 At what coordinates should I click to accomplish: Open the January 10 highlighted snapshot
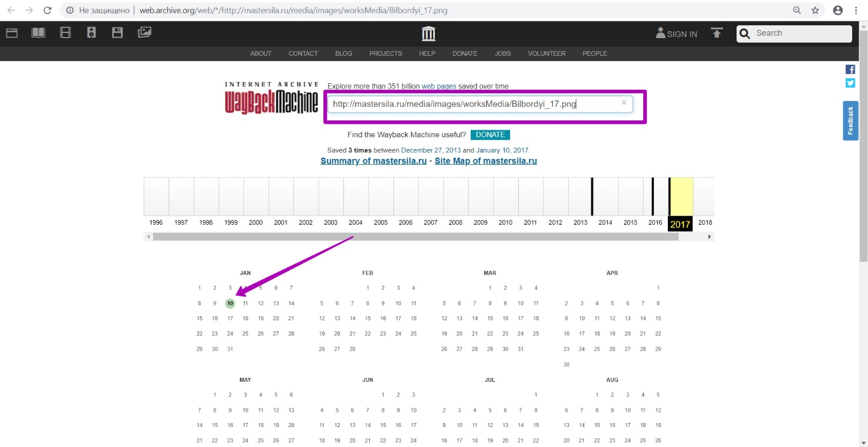click(230, 303)
